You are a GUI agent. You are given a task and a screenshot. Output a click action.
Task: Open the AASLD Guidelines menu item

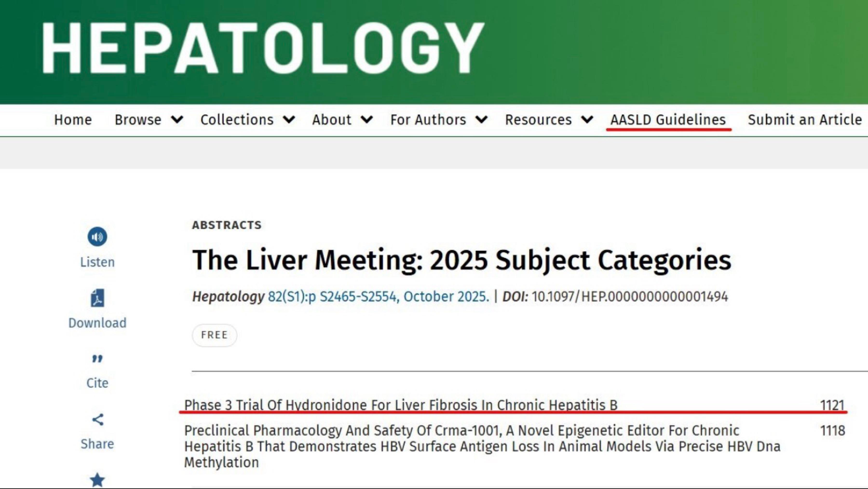(668, 120)
